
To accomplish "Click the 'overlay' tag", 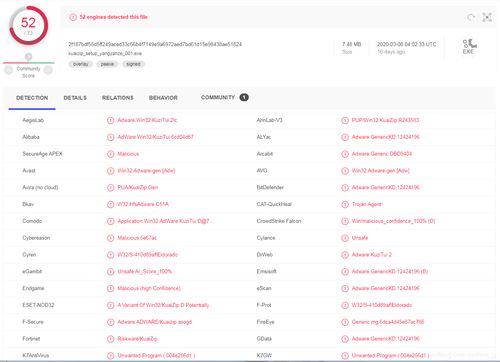I will pos(81,64).
